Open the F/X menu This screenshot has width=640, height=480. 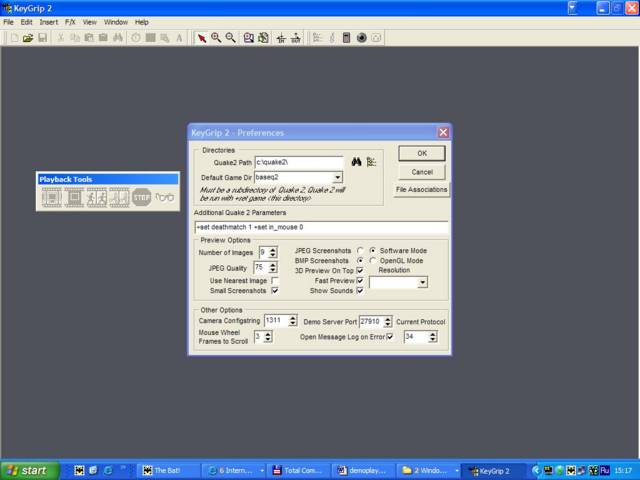70,22
